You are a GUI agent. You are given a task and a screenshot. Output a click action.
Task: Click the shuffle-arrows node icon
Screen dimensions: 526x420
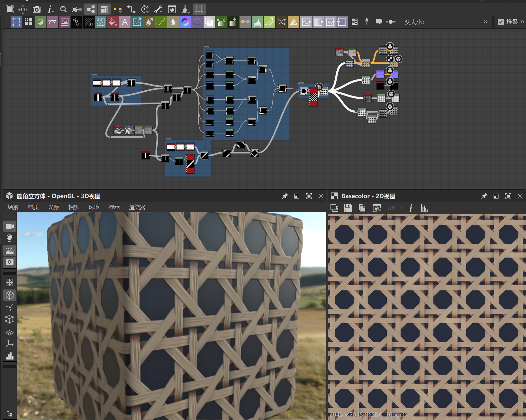click(x=281, y=22)
